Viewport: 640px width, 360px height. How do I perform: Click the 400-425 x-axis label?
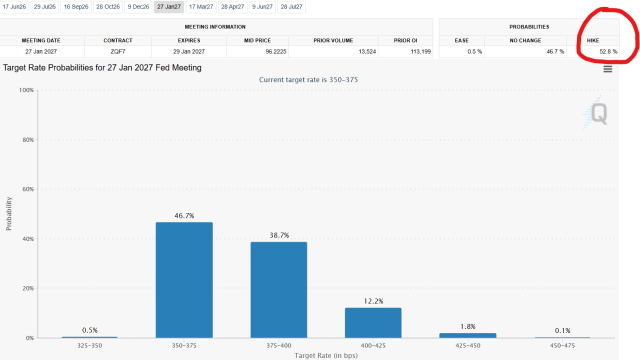click(x=373, y=346)
